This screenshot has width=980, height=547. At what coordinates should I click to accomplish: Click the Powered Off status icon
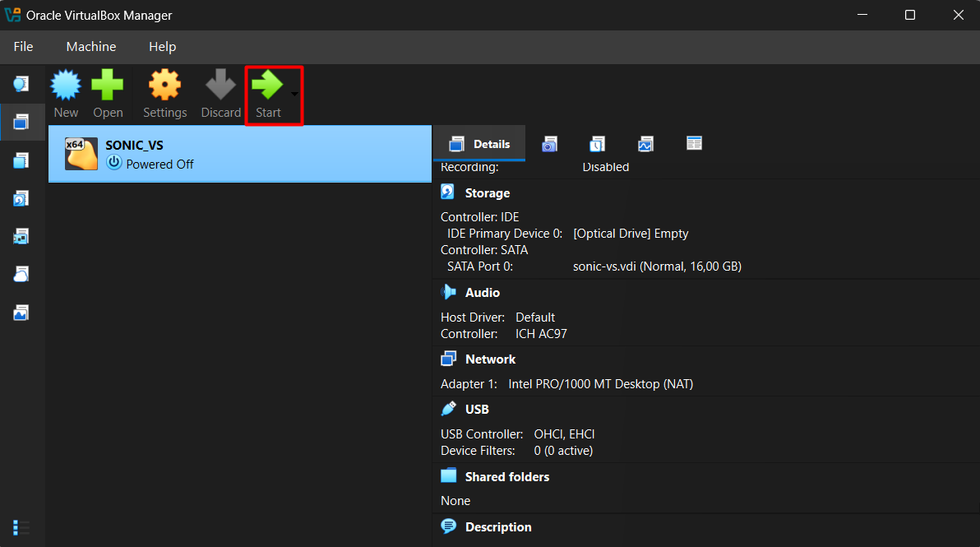[113, 163]
